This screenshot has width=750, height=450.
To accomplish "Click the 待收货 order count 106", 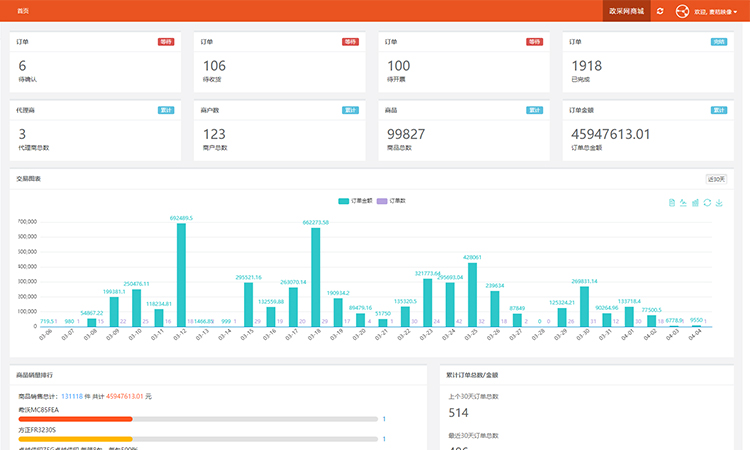I will [214, 66].
